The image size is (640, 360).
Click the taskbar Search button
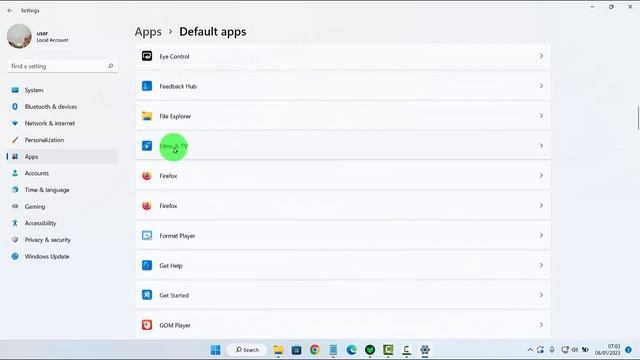pyautogui.click(x=247, y=350)
